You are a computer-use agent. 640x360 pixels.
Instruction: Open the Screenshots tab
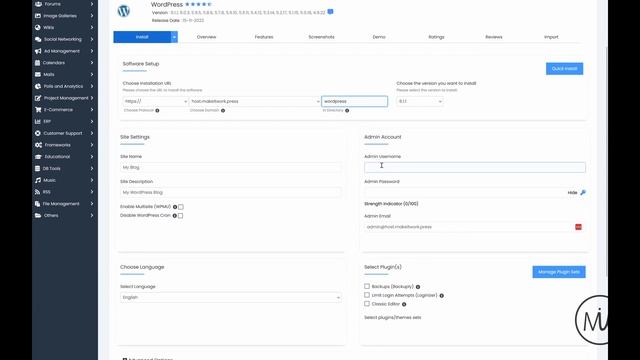point(322,37)
